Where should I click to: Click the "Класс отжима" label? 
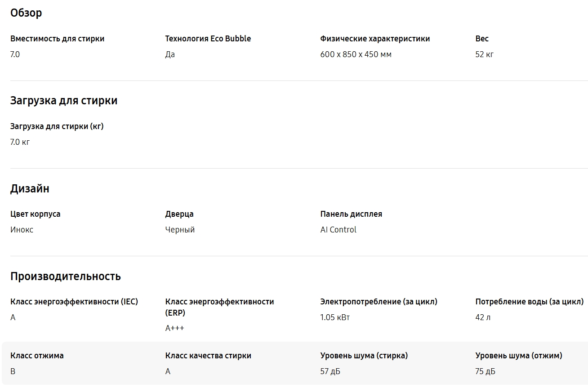click(37, 356)
